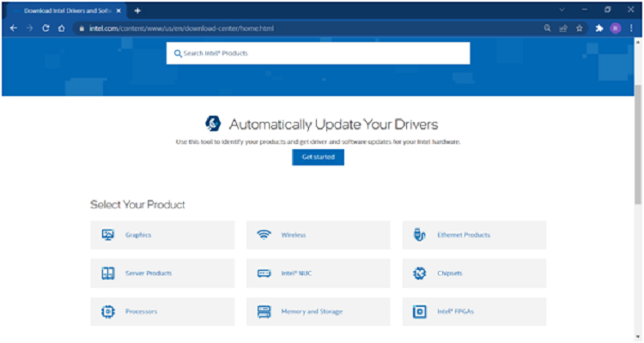Click the Intel FPGAs icon

click(419, 312)
